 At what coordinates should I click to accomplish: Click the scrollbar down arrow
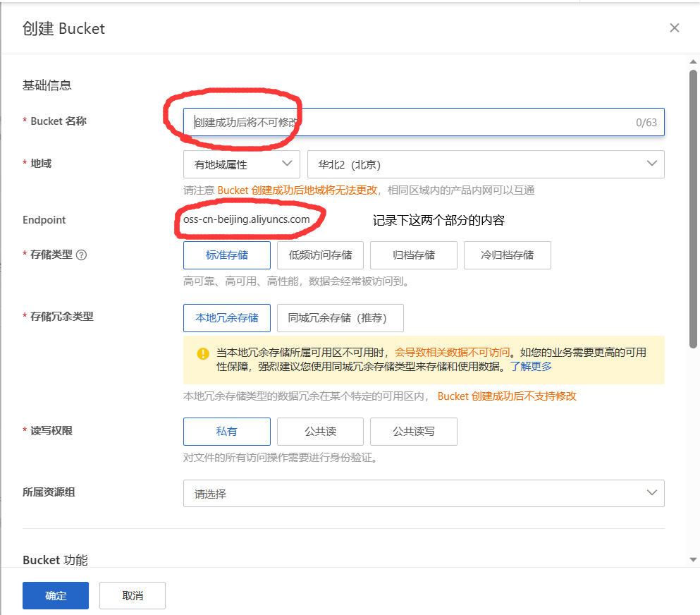(693, 559)
